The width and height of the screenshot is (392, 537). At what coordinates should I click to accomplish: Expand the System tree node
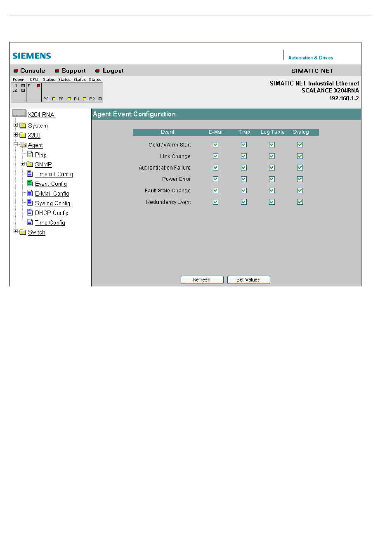[16, 125]
